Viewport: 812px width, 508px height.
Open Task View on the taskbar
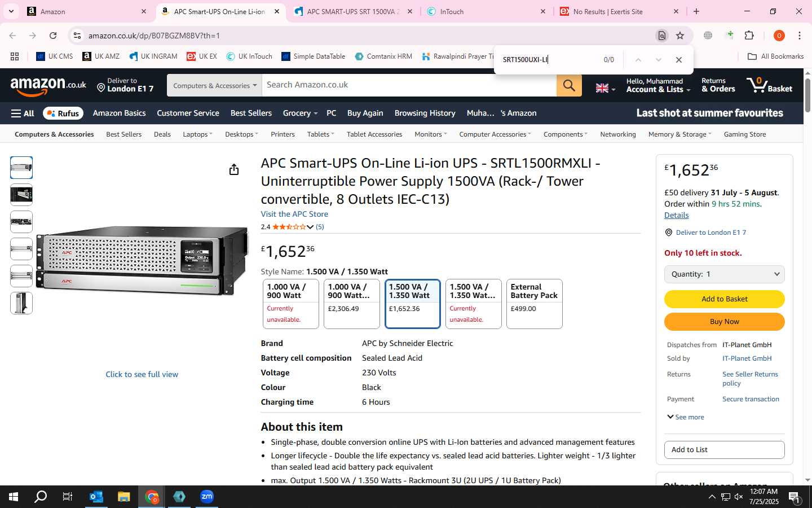[x=67, y=497]
